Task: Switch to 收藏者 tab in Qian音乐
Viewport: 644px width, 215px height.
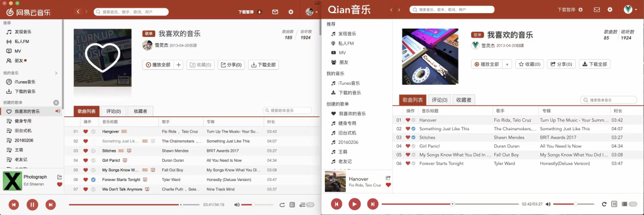Action: click(x=464, y=100)
